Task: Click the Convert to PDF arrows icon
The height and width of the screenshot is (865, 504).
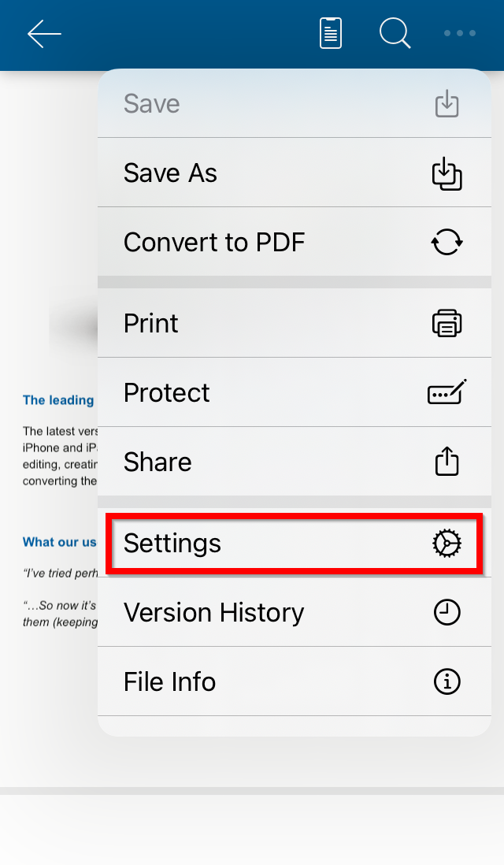Action: 447,242
